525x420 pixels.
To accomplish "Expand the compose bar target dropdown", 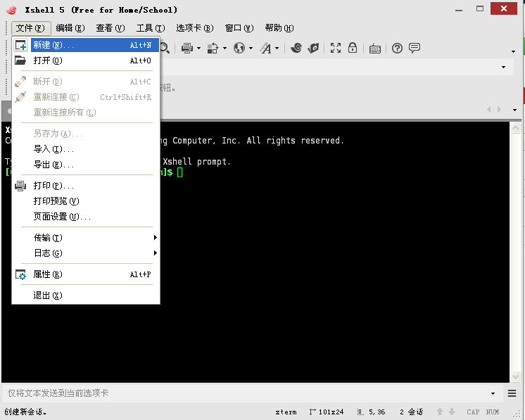I will coord(493,393).
